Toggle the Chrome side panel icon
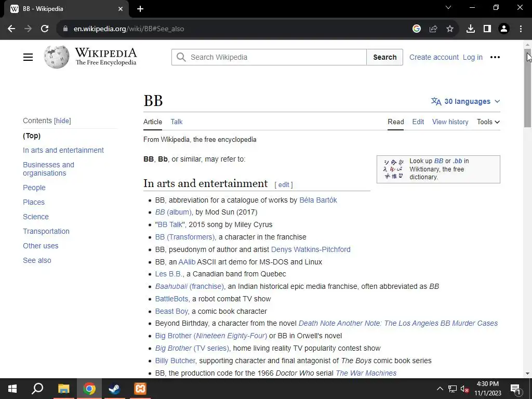532x399 pixels. (487, 29)
